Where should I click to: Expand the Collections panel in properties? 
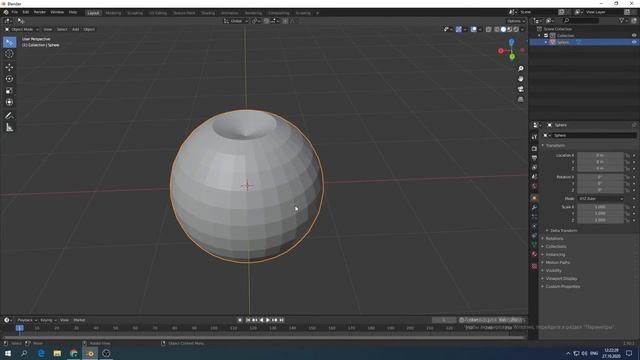click(x=556, y=247)
